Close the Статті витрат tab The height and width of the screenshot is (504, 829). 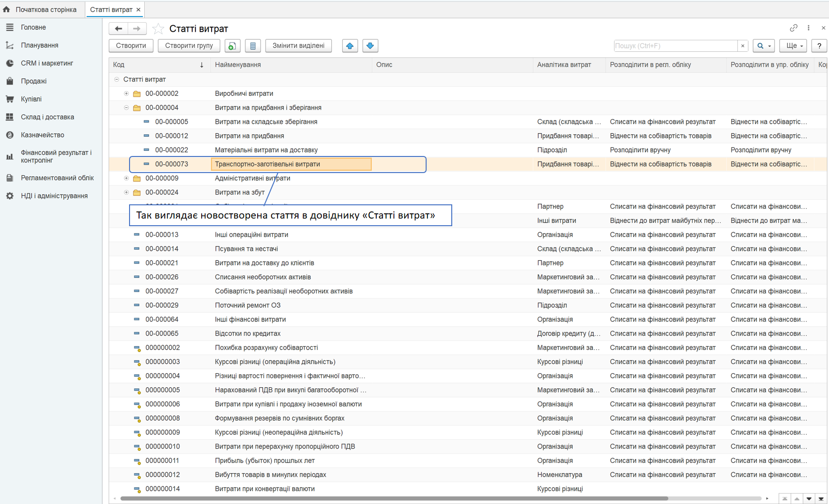[x=139, y=9]
